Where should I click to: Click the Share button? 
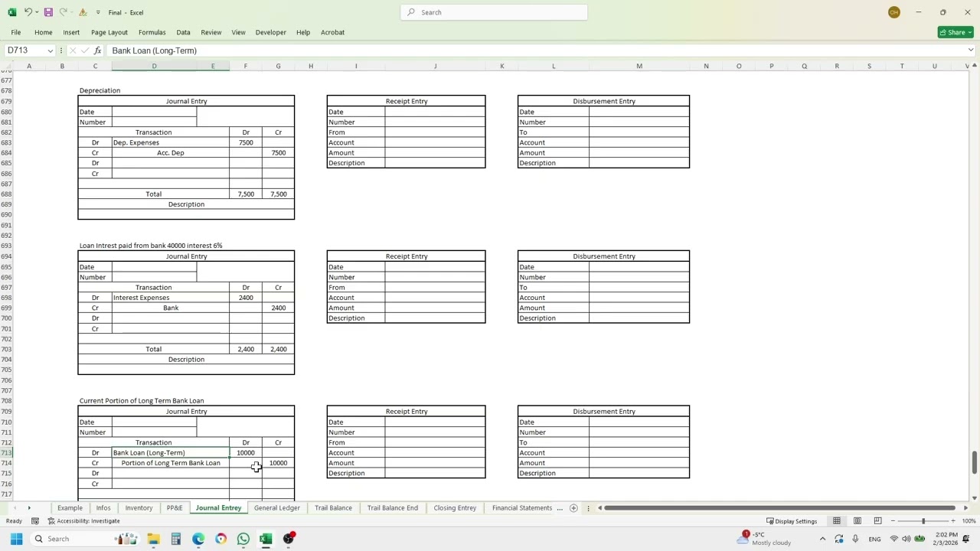pos(954,32)
